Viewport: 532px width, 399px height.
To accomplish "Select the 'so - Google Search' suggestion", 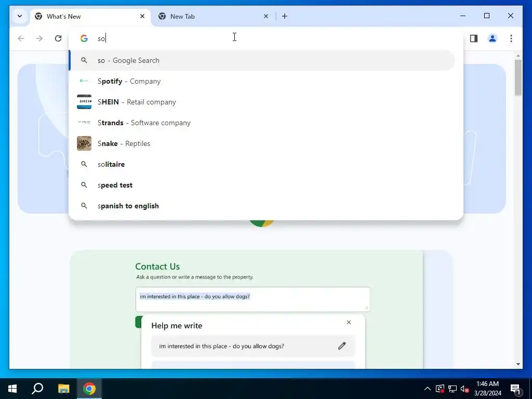I will [262, 60].
